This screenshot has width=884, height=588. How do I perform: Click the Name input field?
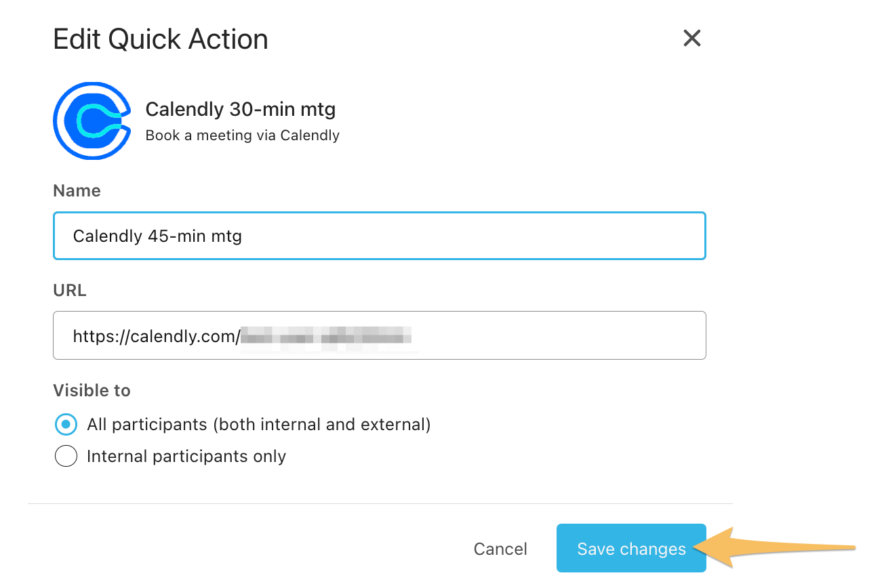tap(380, 236)
